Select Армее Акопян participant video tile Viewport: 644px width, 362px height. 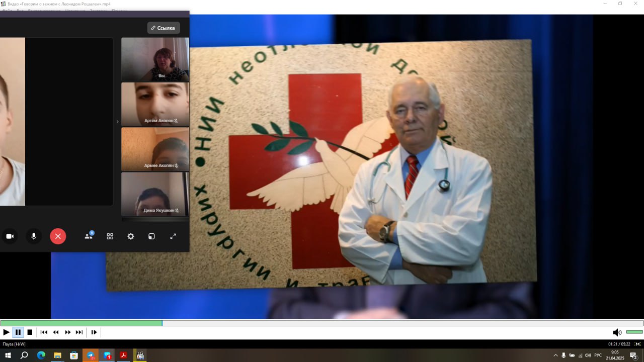click(x=155, y=149)
